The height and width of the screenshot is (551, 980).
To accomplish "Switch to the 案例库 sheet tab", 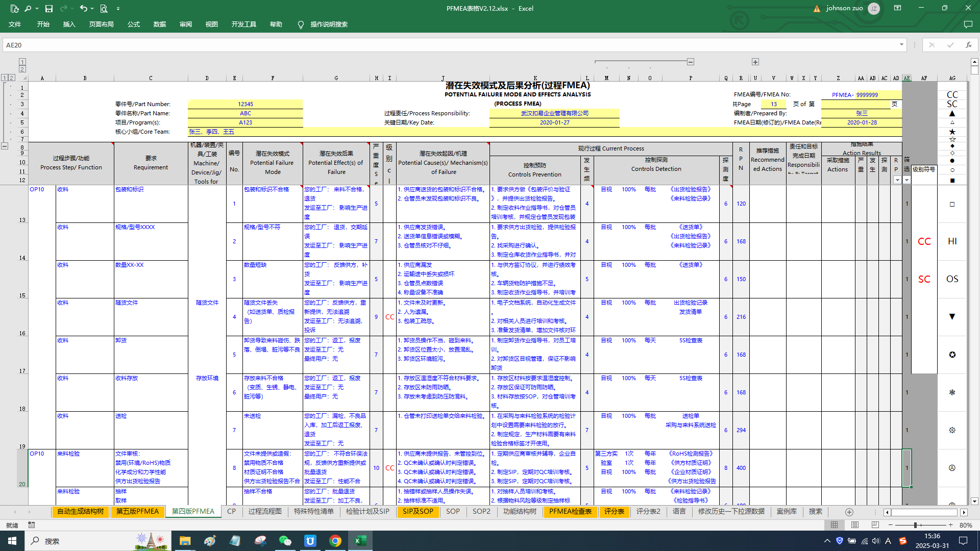I will click(x=787, y=512).
